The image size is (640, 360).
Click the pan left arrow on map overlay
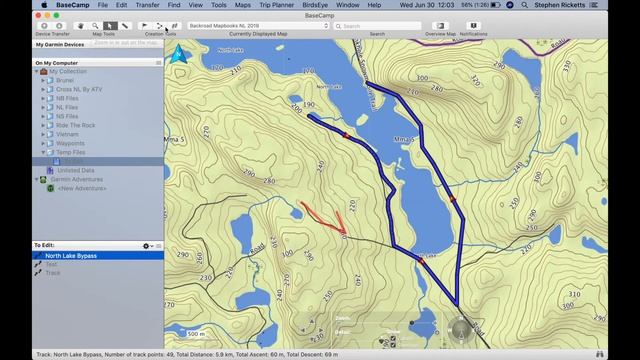pyautogui.click(x=303, y=330)
